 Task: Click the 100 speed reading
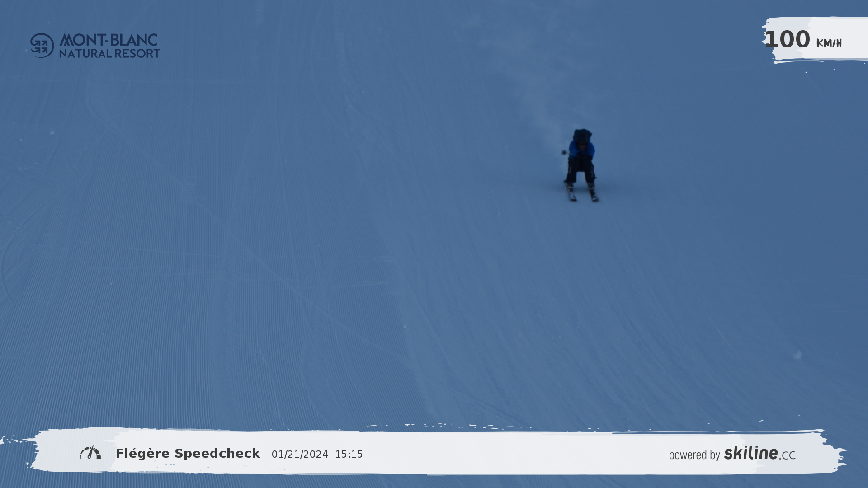(788, 40)
